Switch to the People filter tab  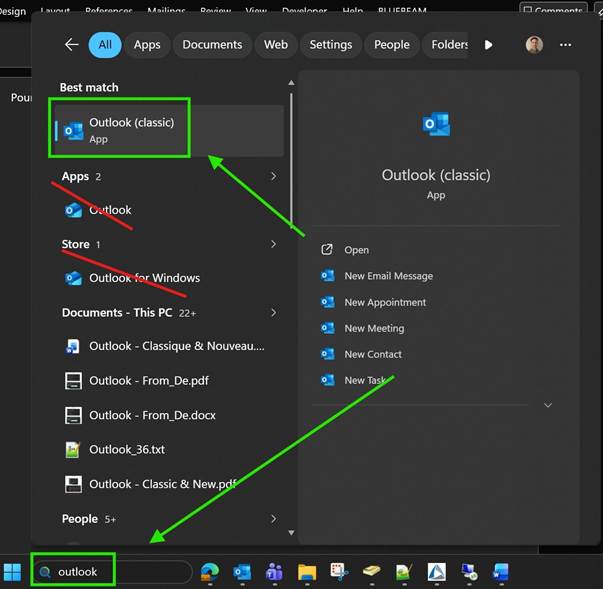391,45
